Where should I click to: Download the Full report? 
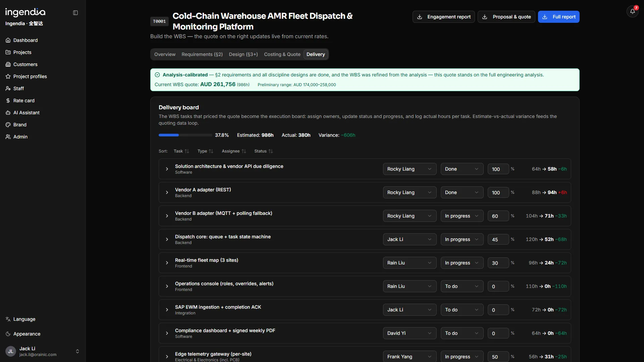(558, 17)
